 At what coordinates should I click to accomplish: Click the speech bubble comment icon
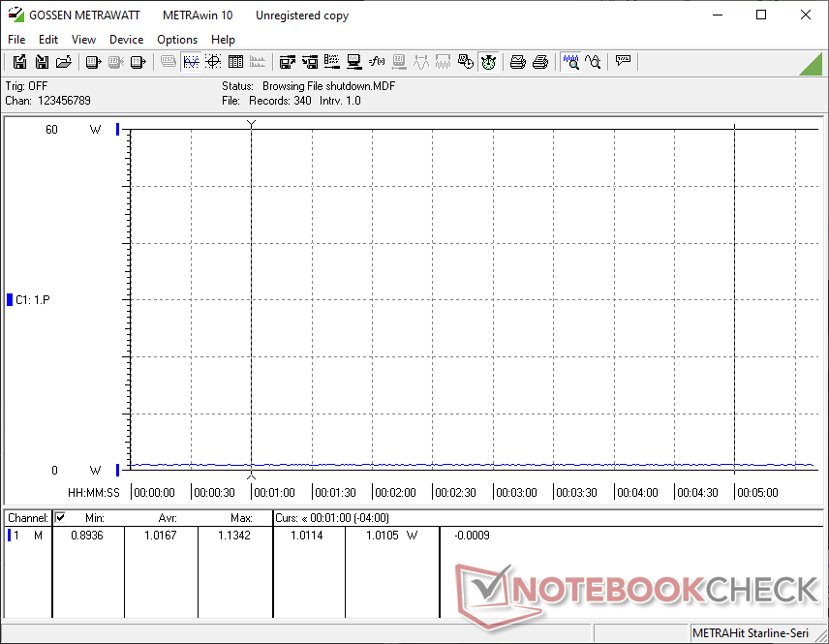pos(623,62)
